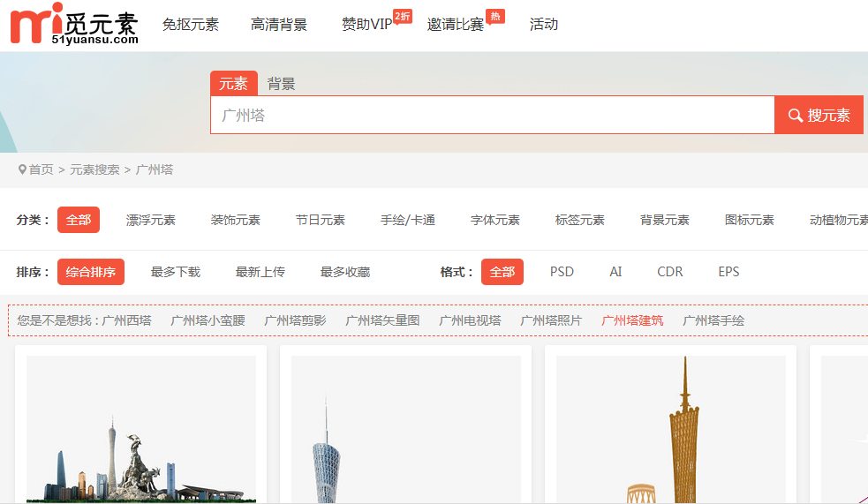Search suggestion 广州塔矢量图
The height and width of the screenshot is (504, 868).
[x=382, y=320]
